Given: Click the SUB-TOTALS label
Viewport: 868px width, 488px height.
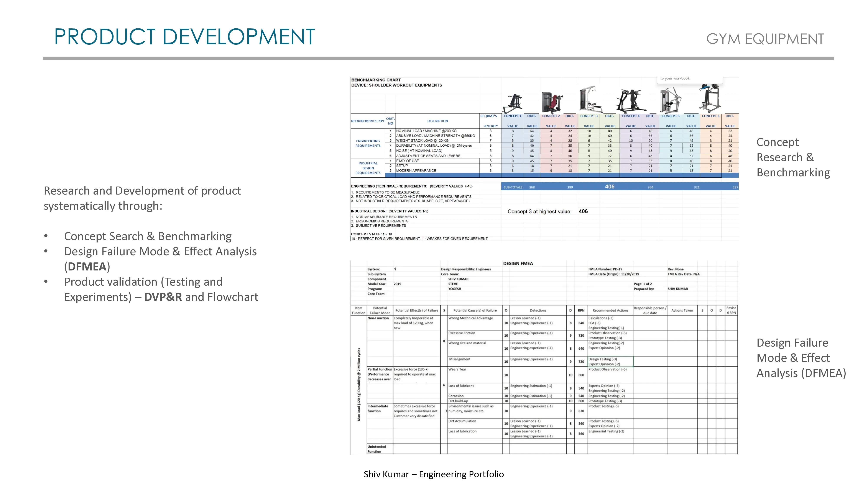Looking at the screenshot, I should pyautogui.click(x=513, y=187).
